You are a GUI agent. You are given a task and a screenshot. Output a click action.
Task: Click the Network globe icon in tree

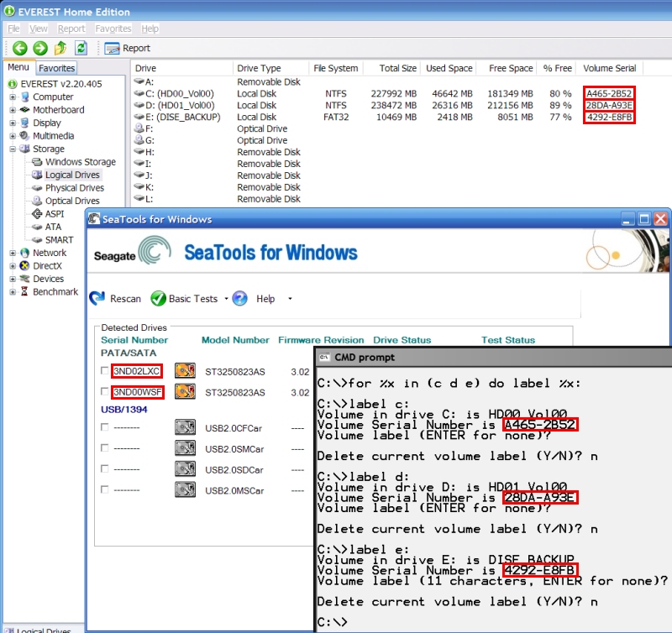pyautogui.click(x=25, y=253)
